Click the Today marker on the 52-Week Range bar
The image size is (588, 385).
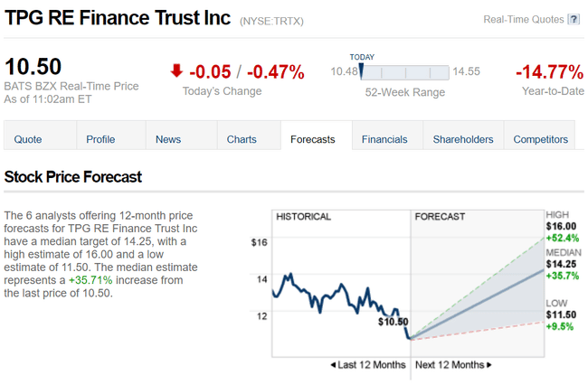(361, 70)
